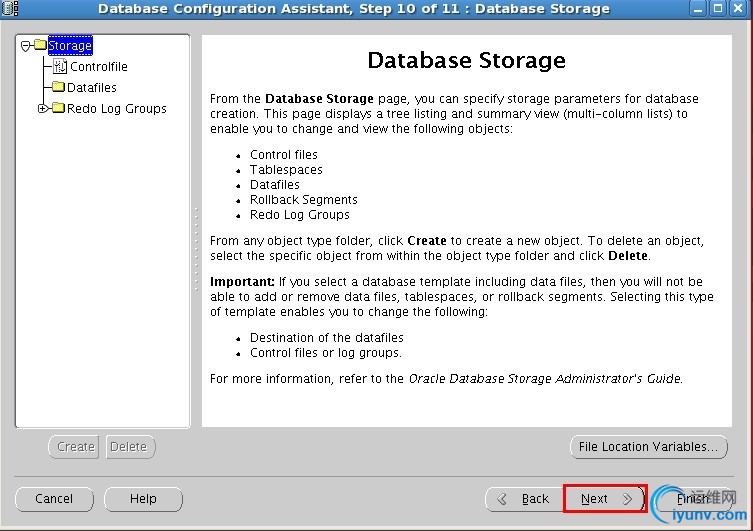The image size is (753, 531).
Task: Click the Delete button
Action: click(128, 447)
